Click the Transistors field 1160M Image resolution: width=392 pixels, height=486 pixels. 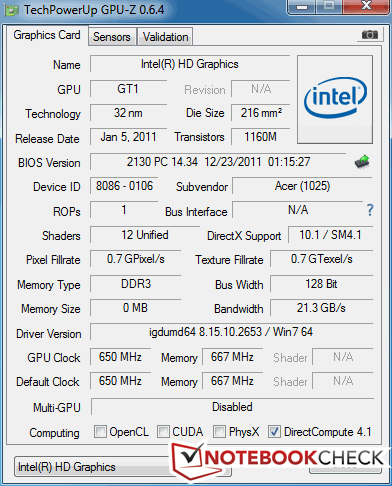pyautogui.click(x=261, y=137)
